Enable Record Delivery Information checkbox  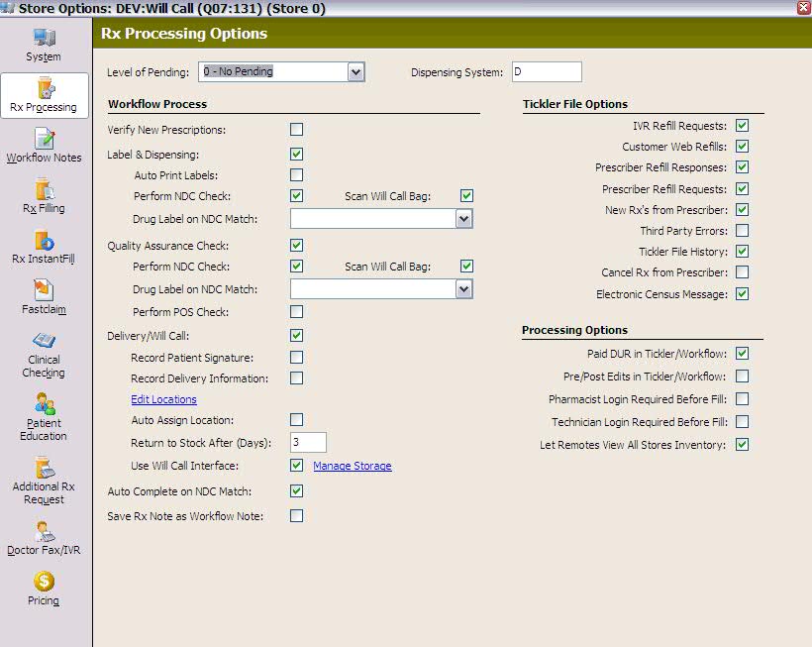[297, 377]
